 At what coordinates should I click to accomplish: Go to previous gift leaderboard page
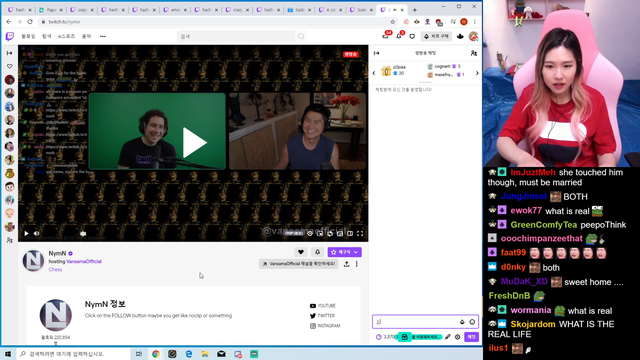coord(374,73)
